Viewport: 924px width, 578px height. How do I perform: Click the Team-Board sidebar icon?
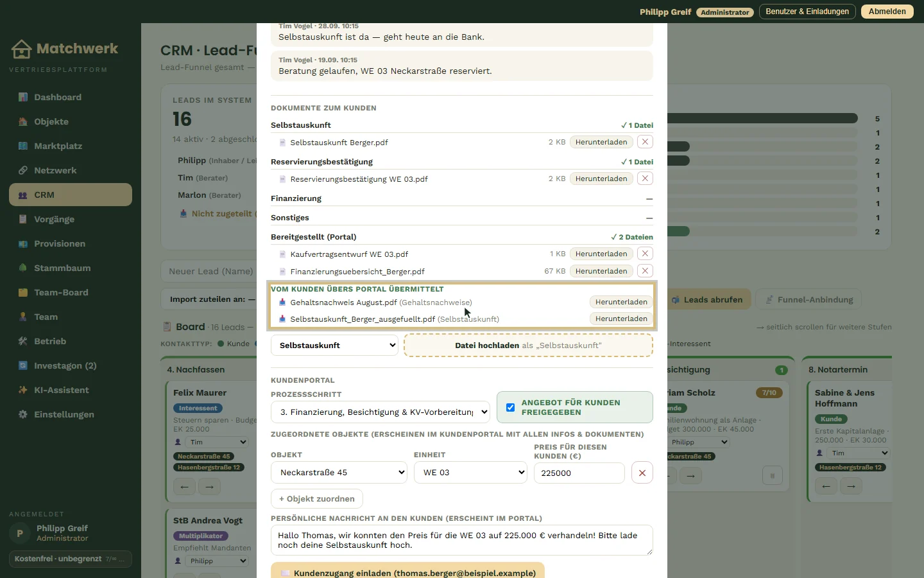tap(23, 292)
